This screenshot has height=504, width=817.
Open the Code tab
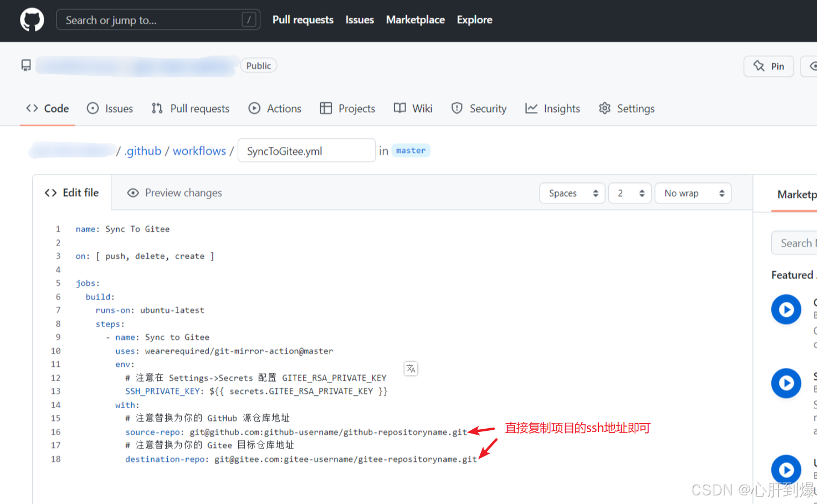tap(47, 109)
